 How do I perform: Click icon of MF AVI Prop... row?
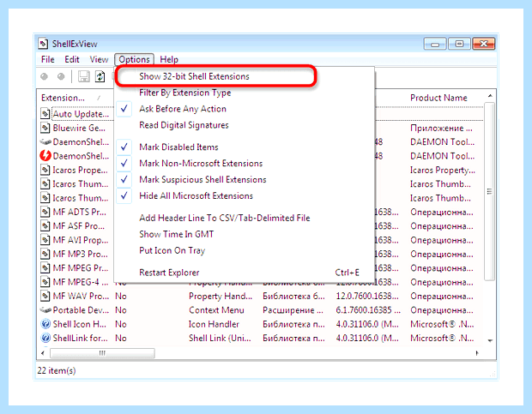coord(45,240)
